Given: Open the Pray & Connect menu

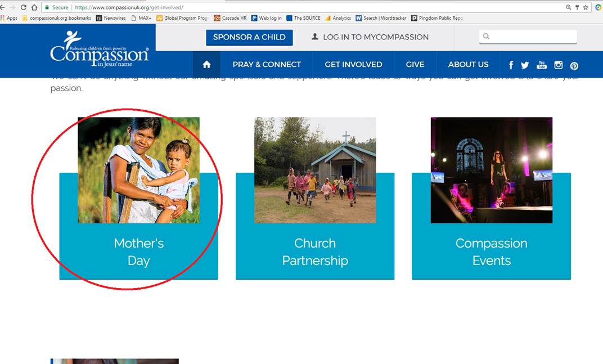Looking at the screenshot, I should click(x=267, y=64).
